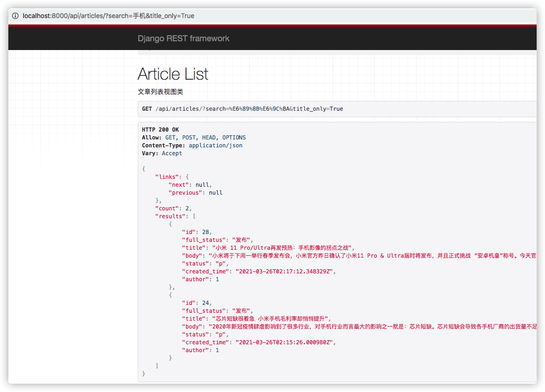Click the Article List heading
Viewport: 545px width, 392px height.
(x=173, y=74)
